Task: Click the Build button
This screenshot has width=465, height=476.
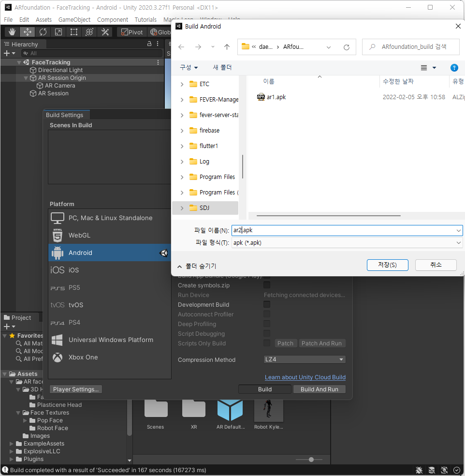Action: pos(265,389)
